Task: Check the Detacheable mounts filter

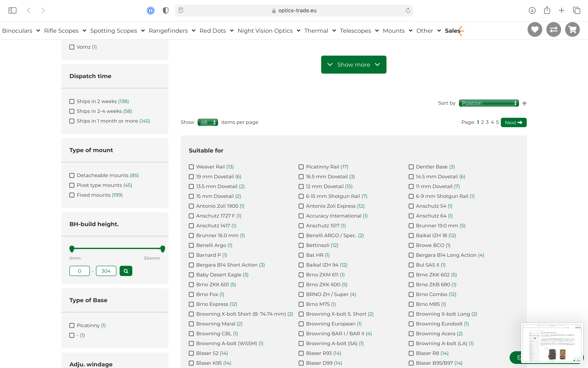Action: [72, 175]
